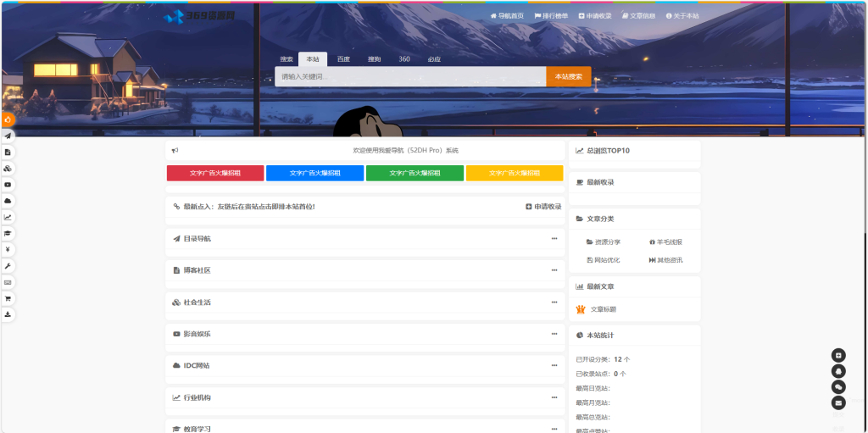The image size is (868, 433).
Task: Switch to the 百度 search tab
Action: tap(344, 59)
